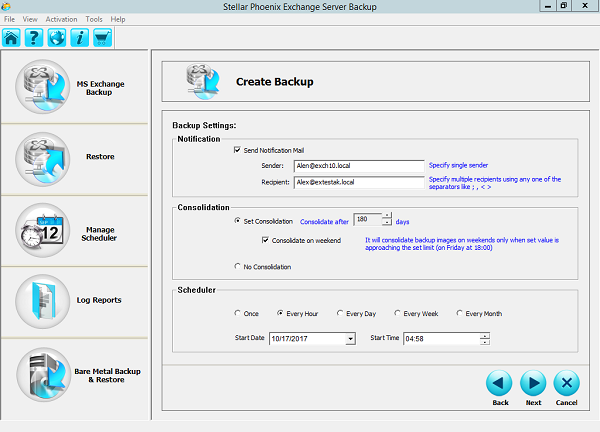Open Log Reports sidebar icon
Viewport: 600px width, 432px height.
click(x=43, y=300)
